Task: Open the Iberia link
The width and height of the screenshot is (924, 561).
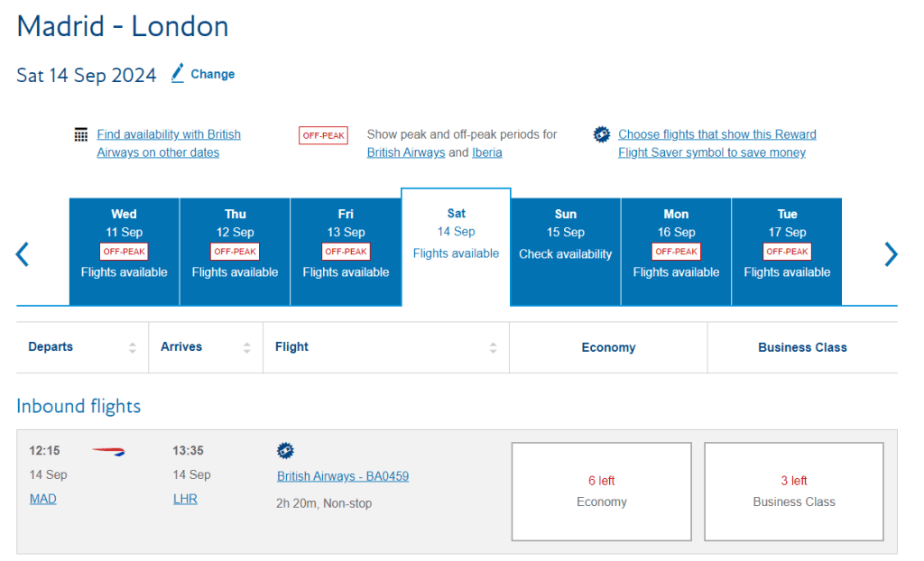Action: 486,152
